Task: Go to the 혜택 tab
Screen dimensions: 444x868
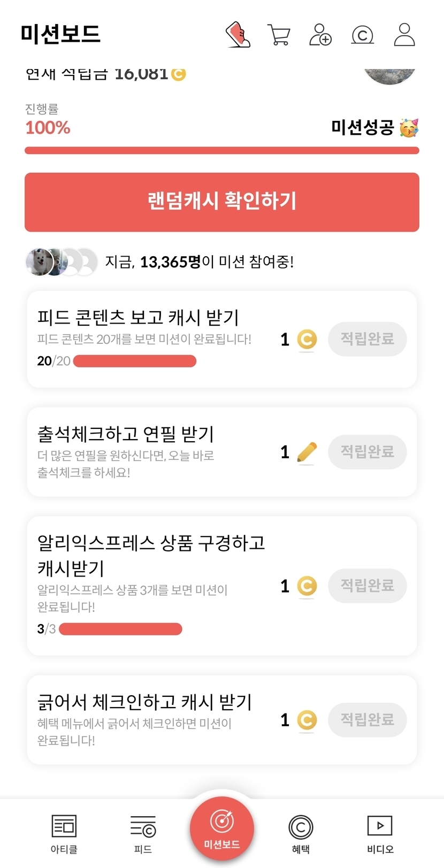Action: pyautogui.click(x=301, y=834)
